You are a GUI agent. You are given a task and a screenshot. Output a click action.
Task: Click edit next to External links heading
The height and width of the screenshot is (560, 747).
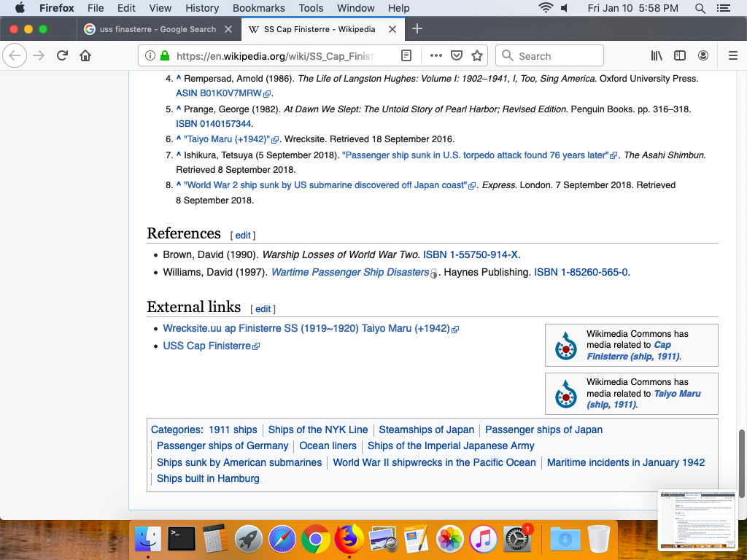263,309
